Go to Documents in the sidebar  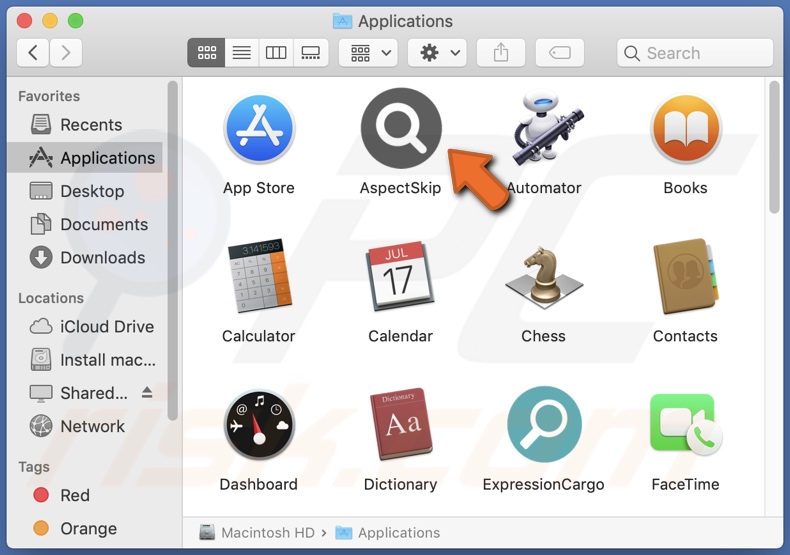[85, 224]
